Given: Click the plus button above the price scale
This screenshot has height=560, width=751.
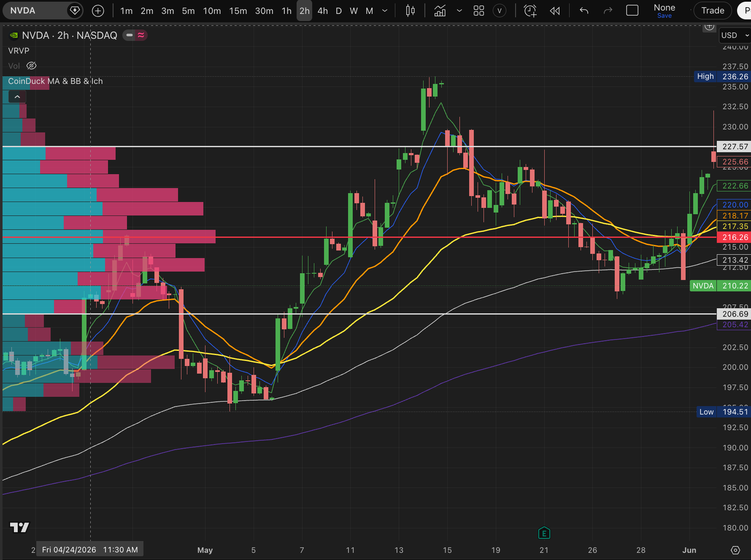Looking at the screenshot, I should (710, 27).
